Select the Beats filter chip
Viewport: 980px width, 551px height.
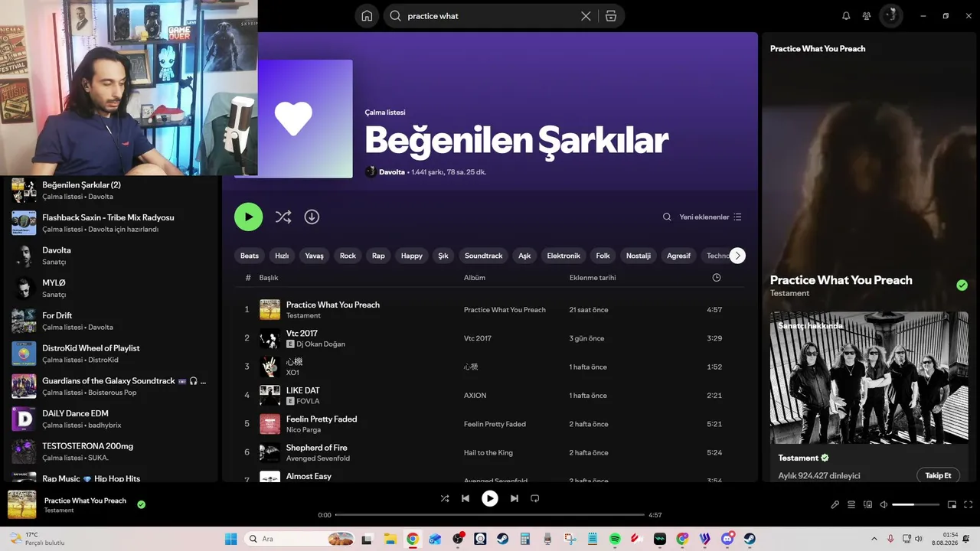click(x=250, y=256)
